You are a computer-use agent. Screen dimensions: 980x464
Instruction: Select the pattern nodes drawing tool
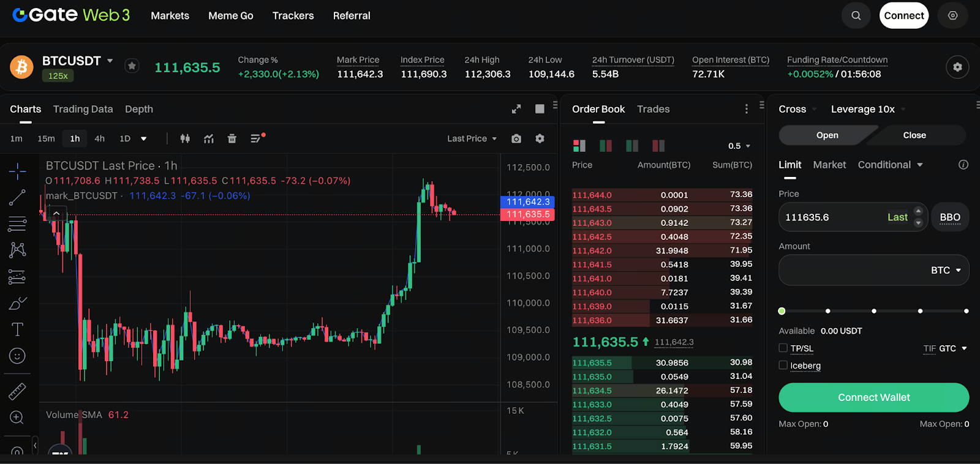[x=17, y=250]
